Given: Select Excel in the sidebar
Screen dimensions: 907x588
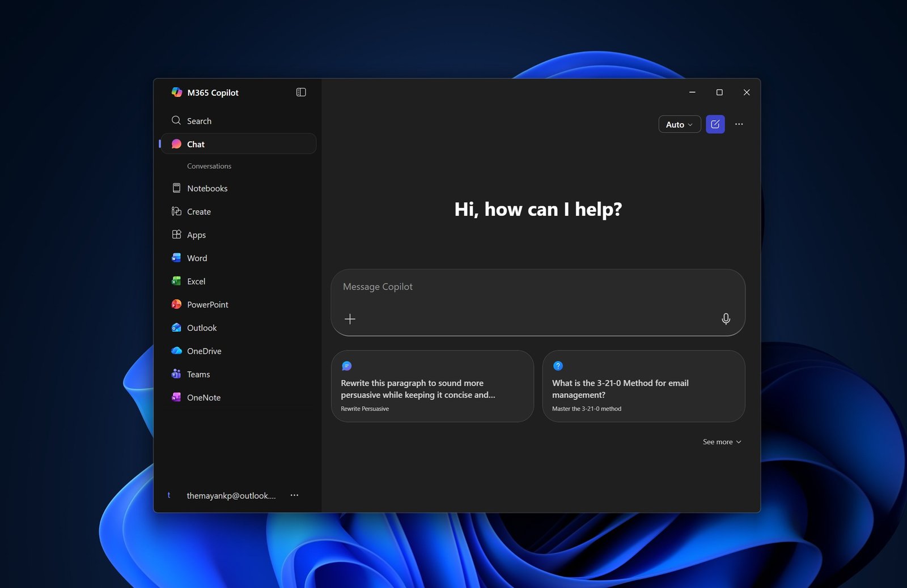Looking at the screenshot, I should 196,281.
